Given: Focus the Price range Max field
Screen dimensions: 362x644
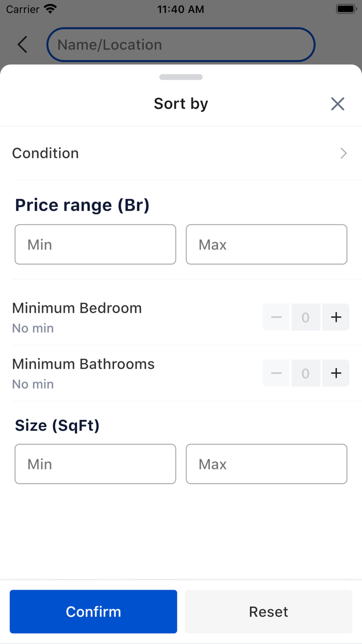Looking at the screenshot, I should [266, 244].
